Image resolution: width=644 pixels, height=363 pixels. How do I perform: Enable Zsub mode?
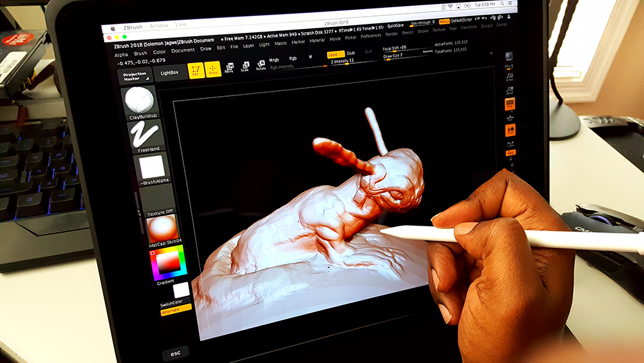pos(351,53)
